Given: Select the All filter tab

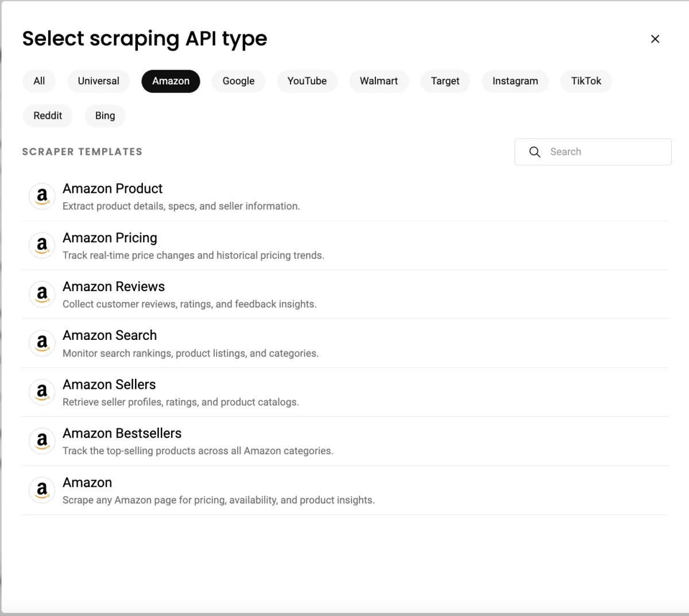Looking at the screenshot, I should point(39,81).
